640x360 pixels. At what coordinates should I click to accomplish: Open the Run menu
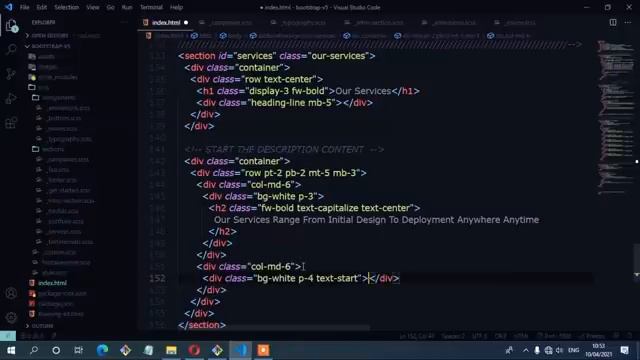tap(127, 7)
